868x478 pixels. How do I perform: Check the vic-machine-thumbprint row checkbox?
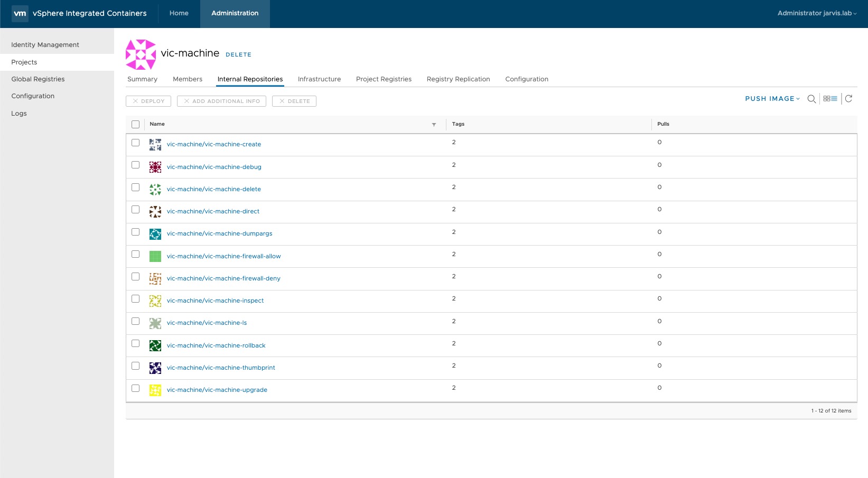pos(135,366)
